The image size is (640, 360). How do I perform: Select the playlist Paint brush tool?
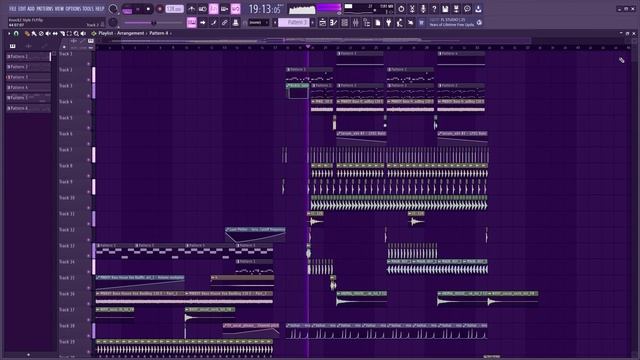tap(34, 33)
